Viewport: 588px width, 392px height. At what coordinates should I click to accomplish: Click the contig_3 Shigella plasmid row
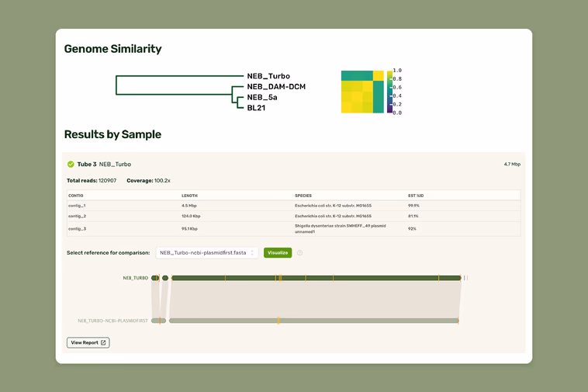[293, 229]
